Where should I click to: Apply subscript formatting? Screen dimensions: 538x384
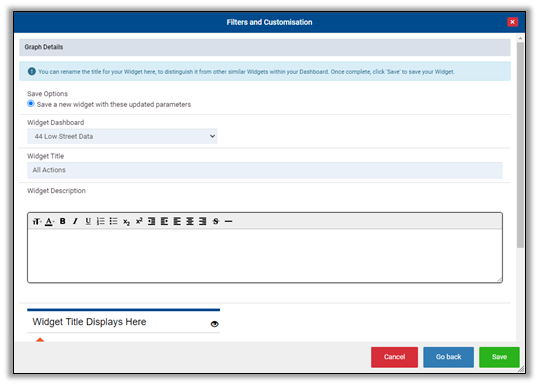[126, 222]
